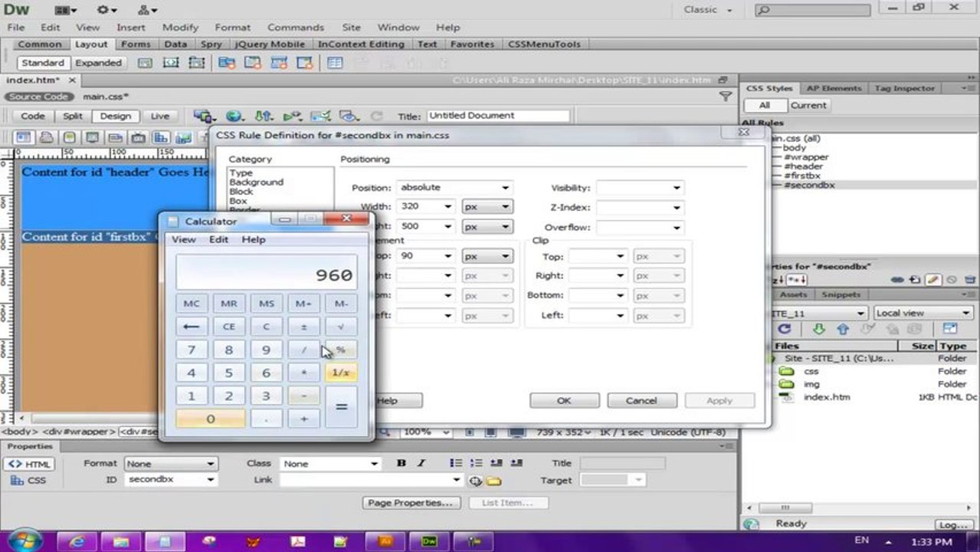Screen dimensions: 980x552
Task: Click the Preview in Browser globe icon
Action: [x=234, y=117]
